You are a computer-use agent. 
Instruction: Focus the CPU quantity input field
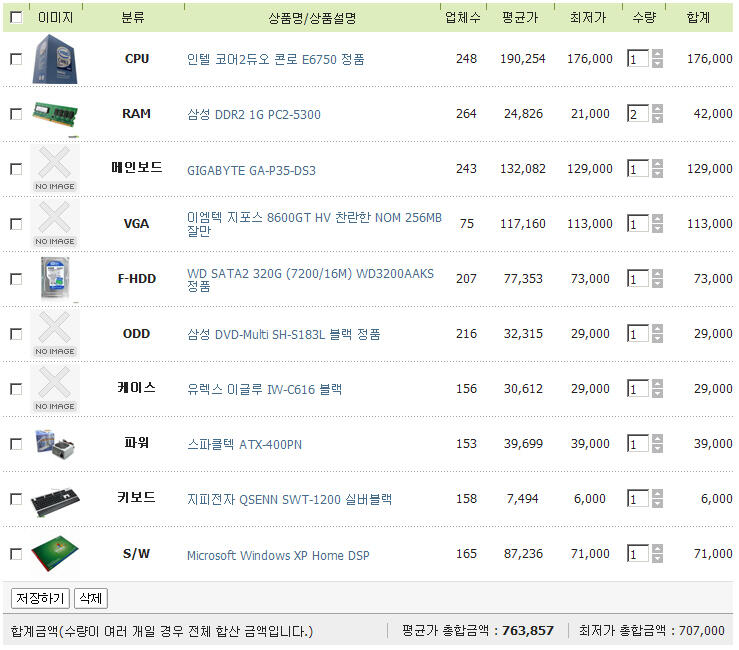point(638,59)
